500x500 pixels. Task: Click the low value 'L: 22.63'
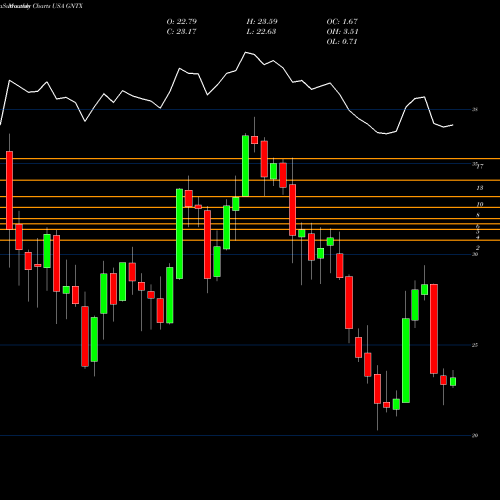click(261, 32)
